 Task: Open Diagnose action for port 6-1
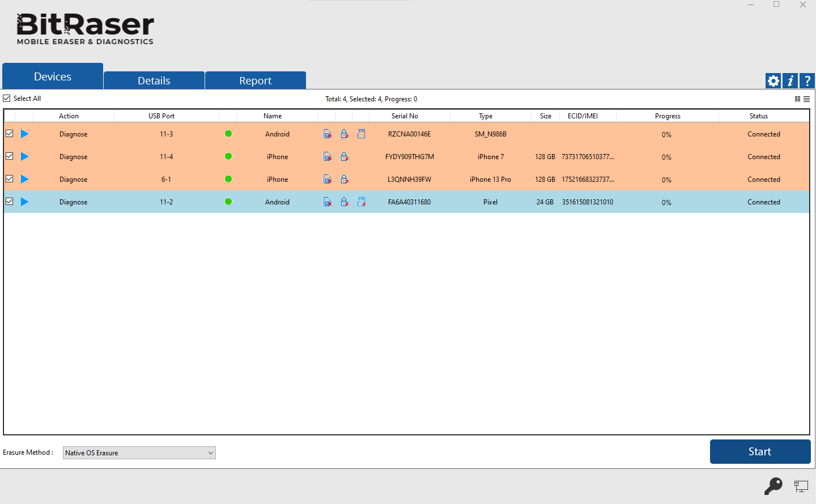tap(74, 180)
